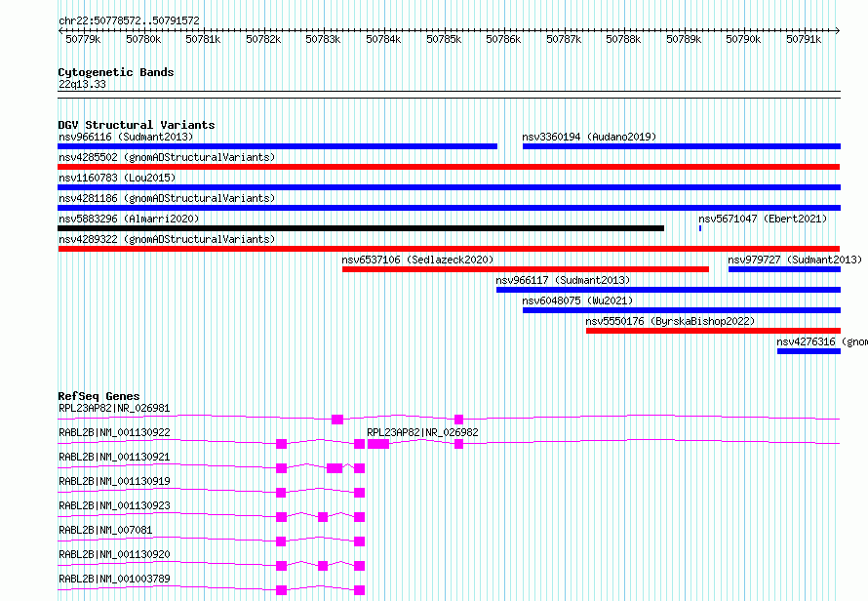Viewport: 868px width, 601px height.
Task: Click the blue nsv3360194 variant bar
Action: click(x=682, y=146)
